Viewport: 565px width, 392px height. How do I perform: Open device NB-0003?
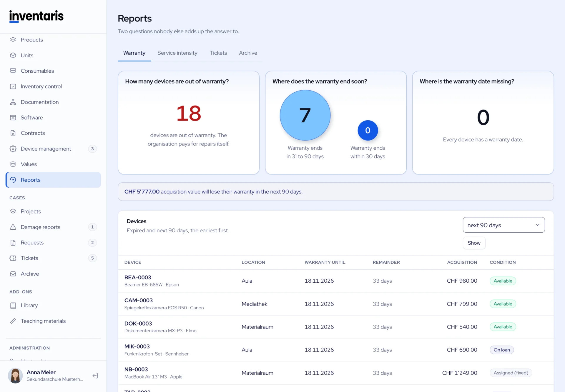click(x=136, y=369)
